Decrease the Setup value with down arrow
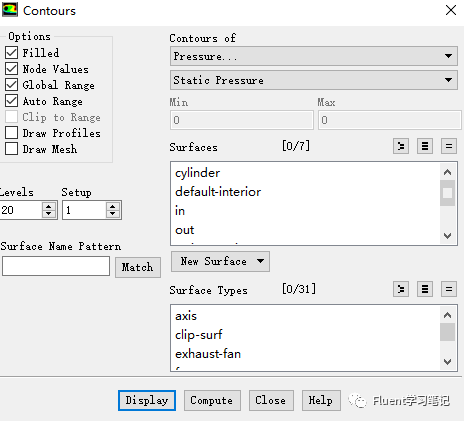 113,214
